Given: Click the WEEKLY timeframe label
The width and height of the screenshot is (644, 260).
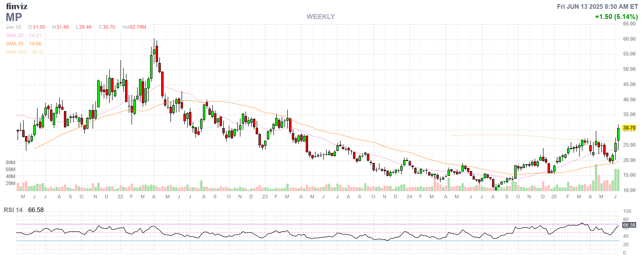Looking at the screenshot, I should coord(321,17).
